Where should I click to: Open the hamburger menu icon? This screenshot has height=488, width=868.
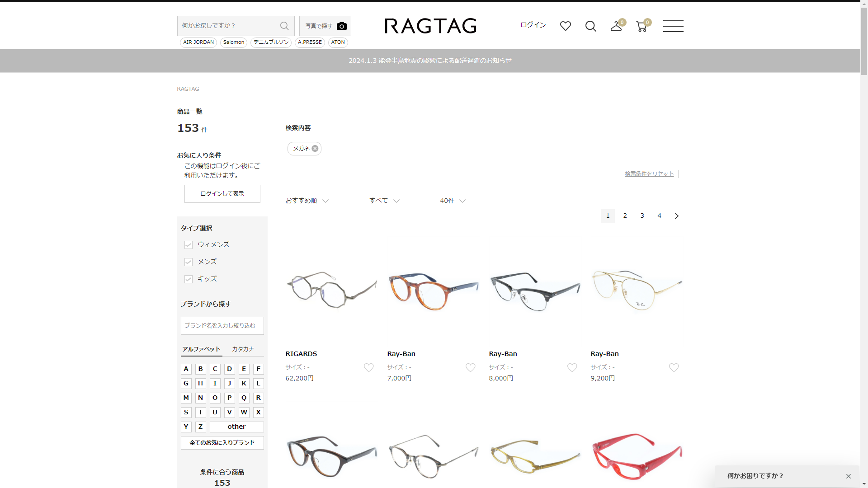tap(673, 26)
